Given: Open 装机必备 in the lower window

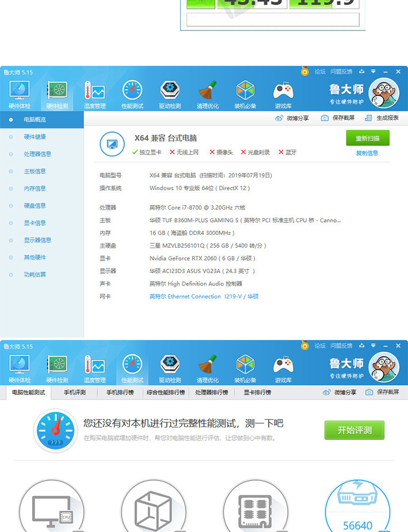Looking at the screenshot, I should 245,369.
